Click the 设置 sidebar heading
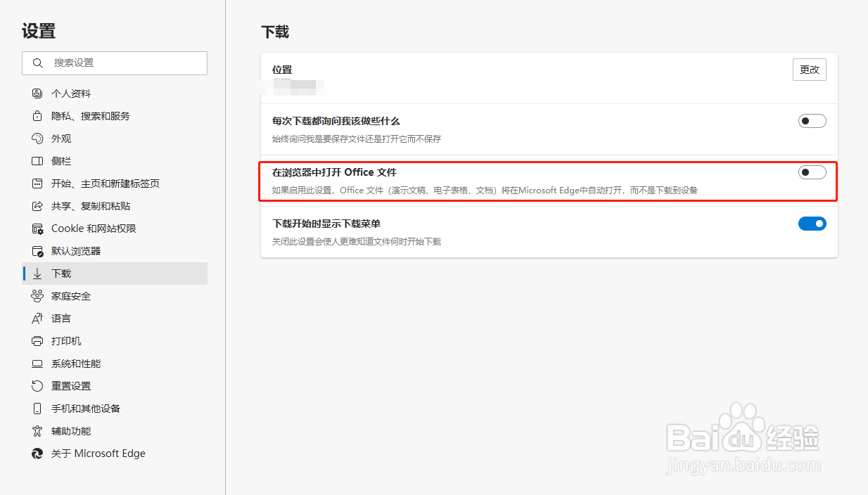The image size is (868, 495). click(39, 31)
